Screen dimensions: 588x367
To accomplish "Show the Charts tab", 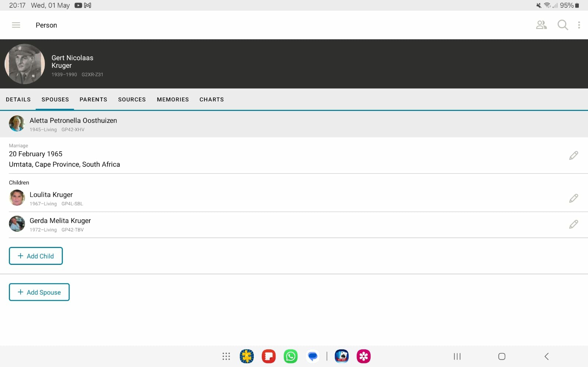I will coord(212,100).
